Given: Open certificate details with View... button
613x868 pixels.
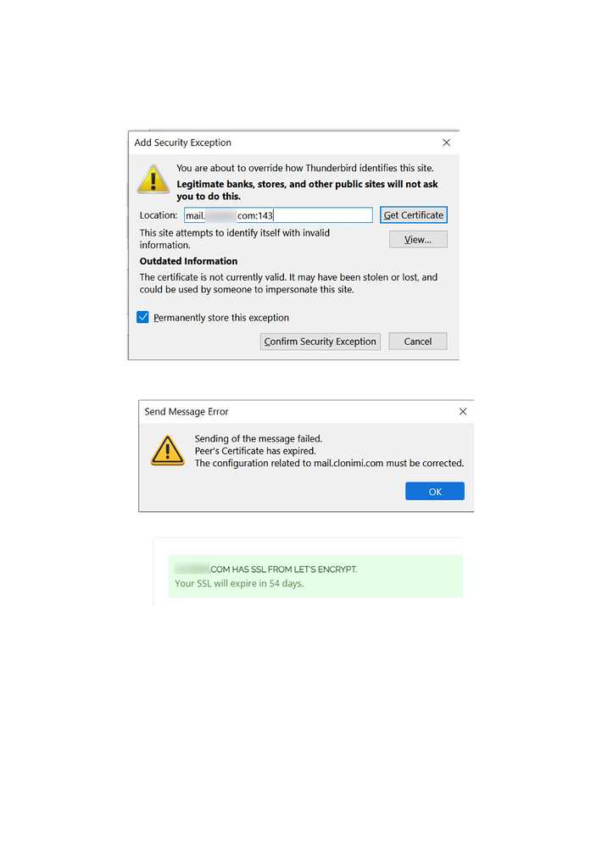Looking at the screenshot, I should pyautogui.click(x=418, y=239).
